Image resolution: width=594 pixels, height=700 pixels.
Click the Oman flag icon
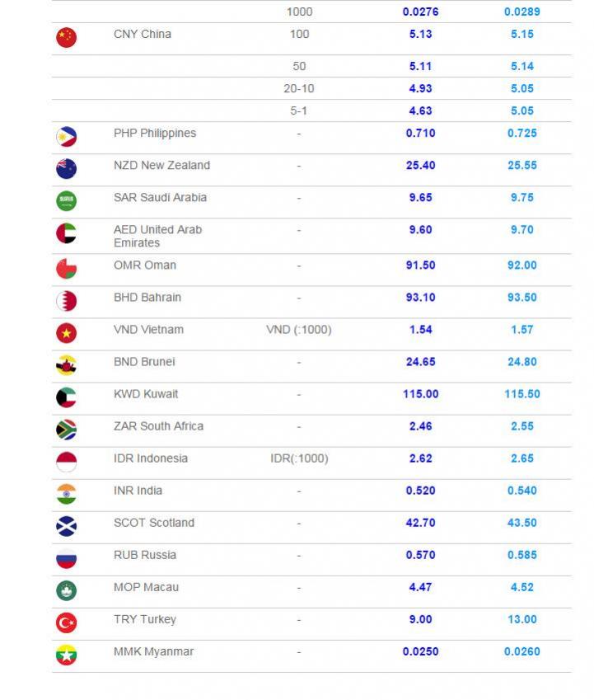pos(67,269)
